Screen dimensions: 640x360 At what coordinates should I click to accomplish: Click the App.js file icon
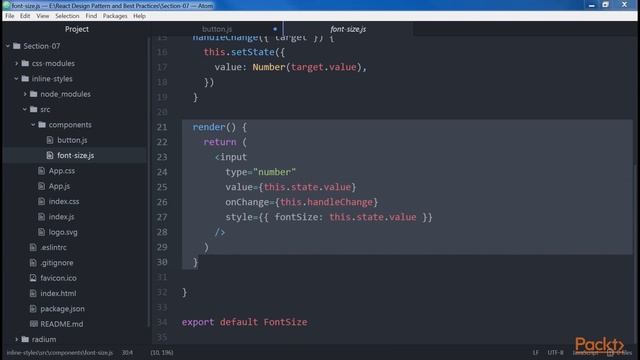[x=41, y=186]
